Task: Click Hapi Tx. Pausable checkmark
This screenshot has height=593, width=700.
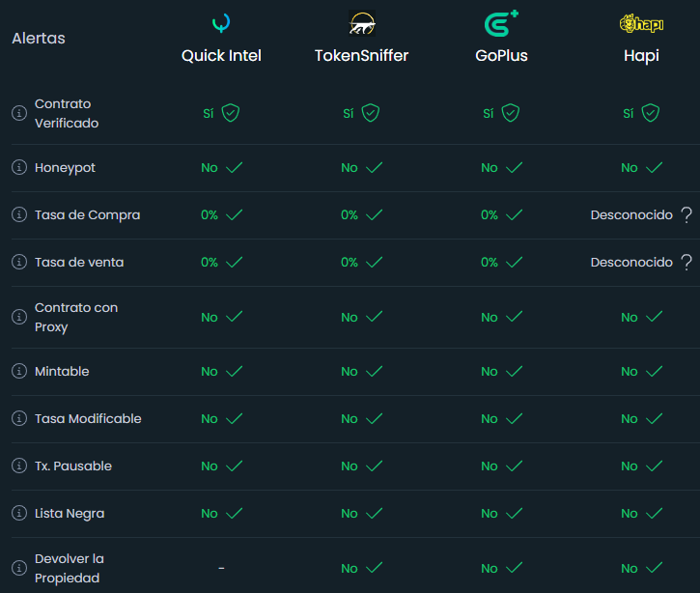Action: tap(654, 466)
